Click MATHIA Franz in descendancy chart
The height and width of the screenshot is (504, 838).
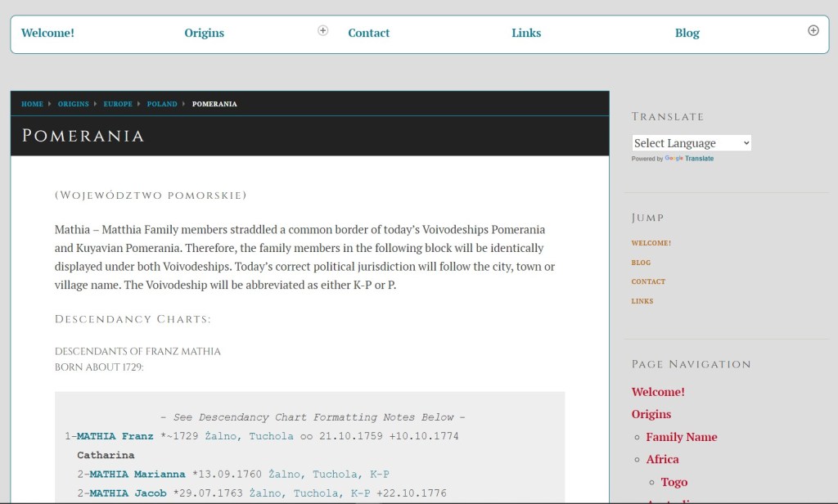point(115,436)
